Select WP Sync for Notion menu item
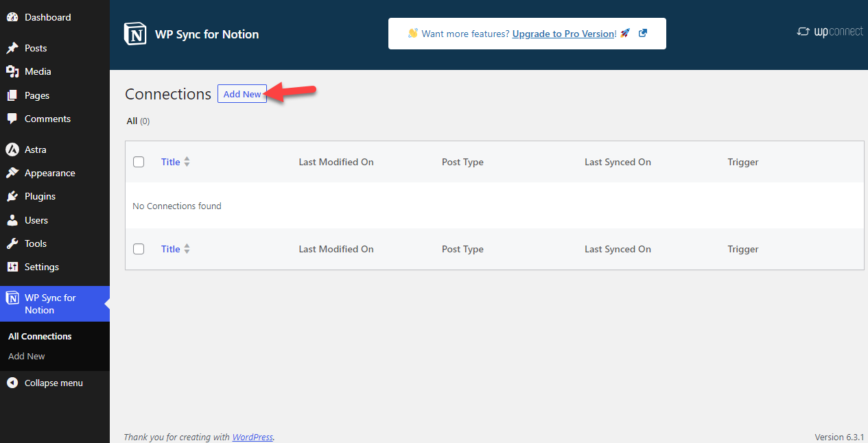868x443 pixels. pyautogui.click(x=55, y=304)
